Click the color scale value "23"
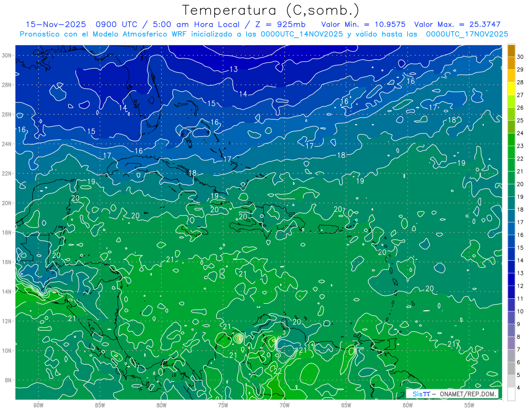 coord(520,146)
